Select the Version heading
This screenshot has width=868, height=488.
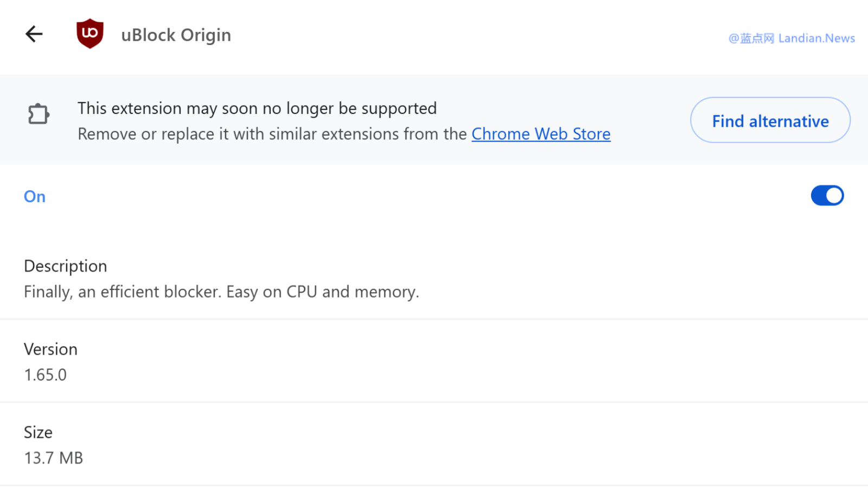pos(50,349)
